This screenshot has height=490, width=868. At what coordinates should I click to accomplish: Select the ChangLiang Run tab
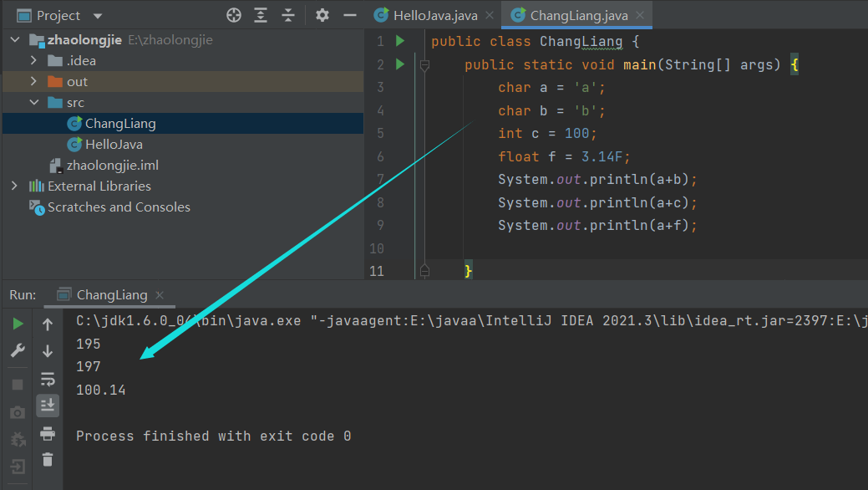(x=111, y=295)
